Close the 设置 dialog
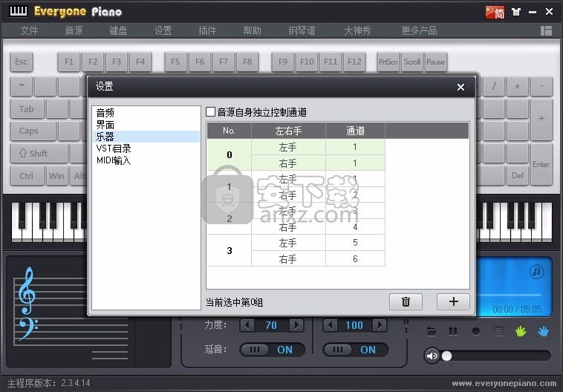The image size is (563, 392). click(x=461, y=87)
